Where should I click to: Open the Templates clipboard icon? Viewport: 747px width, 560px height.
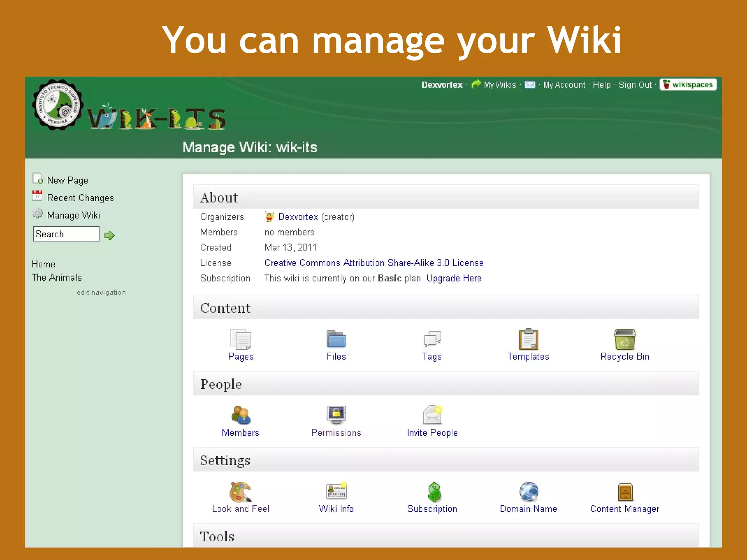click(528, 339)
